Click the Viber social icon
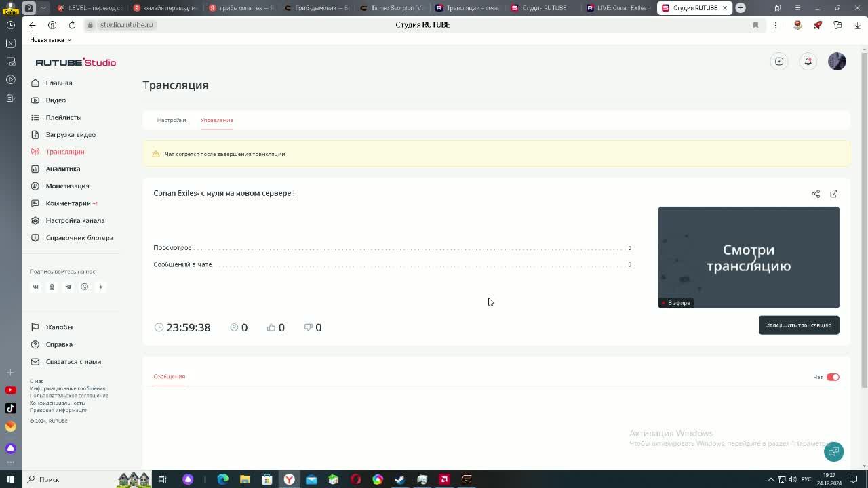Screen dimensions: 868x488 pyautogui.click(x=84, y=287)
